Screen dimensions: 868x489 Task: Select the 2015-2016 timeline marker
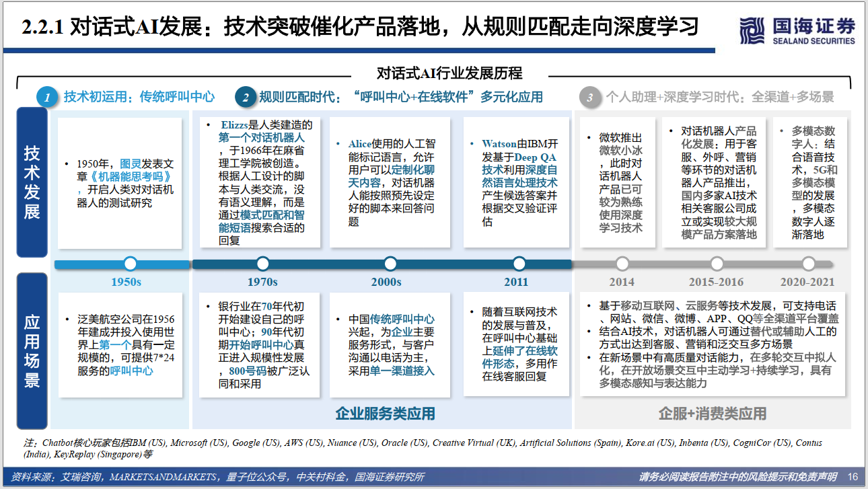(717, 263)
